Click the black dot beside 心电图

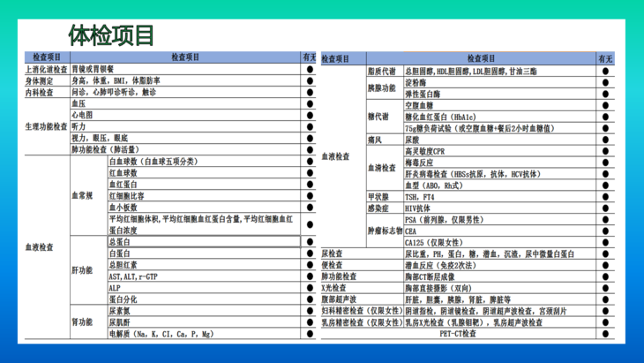coord(310,115)
